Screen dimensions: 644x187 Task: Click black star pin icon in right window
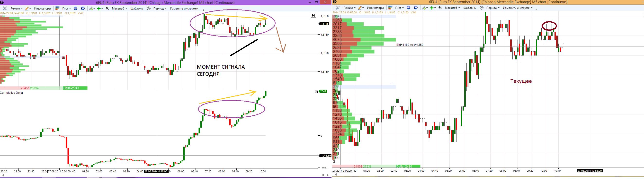pos(440,8)
